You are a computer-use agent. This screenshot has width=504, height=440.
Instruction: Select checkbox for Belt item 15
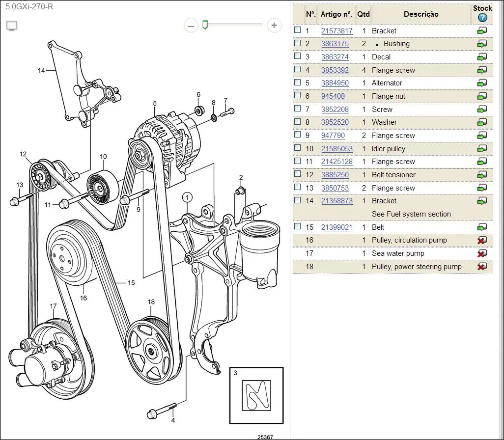[298, 226]
